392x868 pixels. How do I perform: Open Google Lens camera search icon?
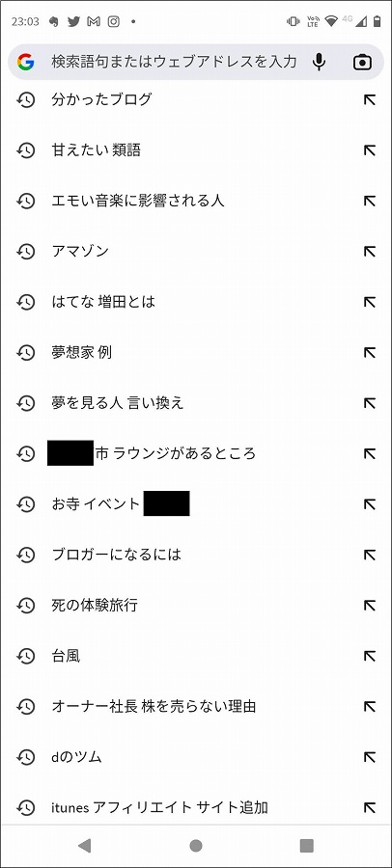363,62
